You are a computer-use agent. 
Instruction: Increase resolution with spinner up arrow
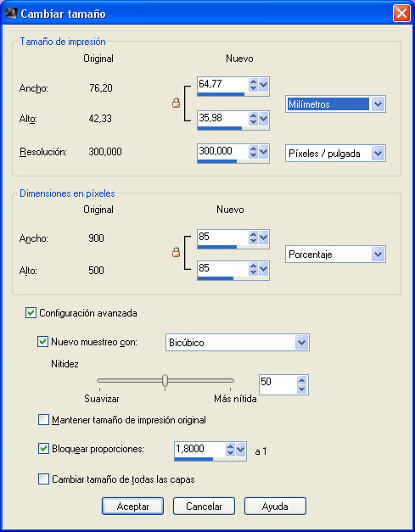(x=253, y=149)
